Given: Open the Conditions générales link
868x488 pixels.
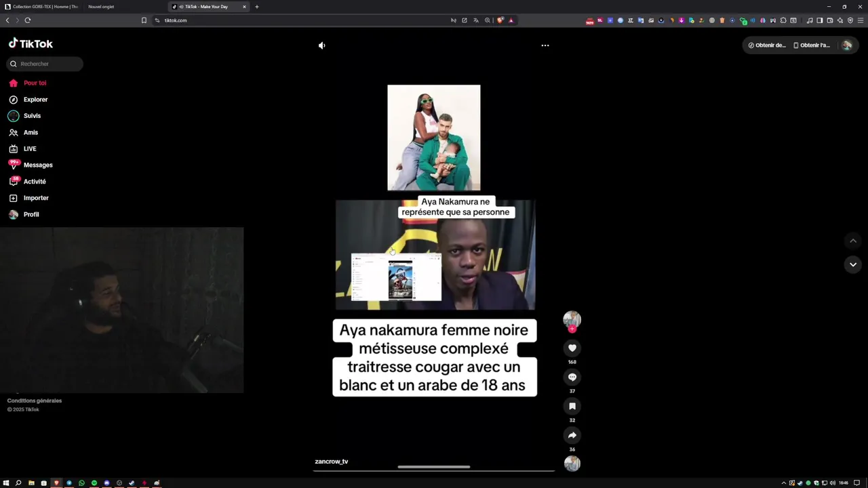Looking at the screenshot, I should [x=35, y=401].
